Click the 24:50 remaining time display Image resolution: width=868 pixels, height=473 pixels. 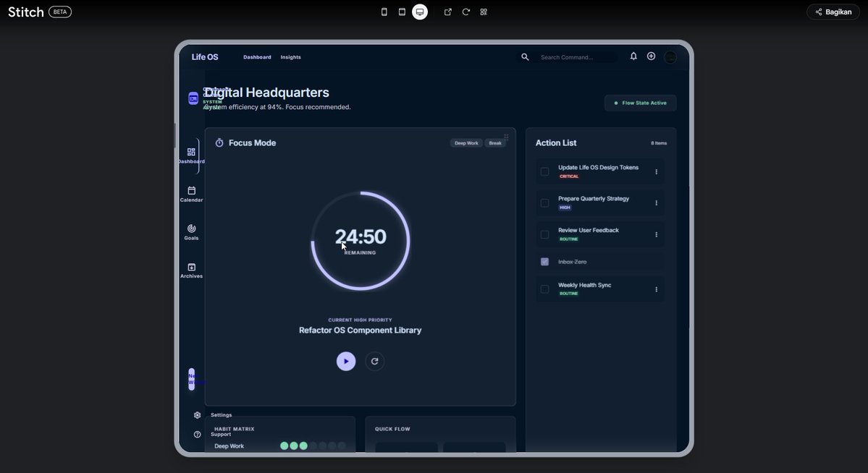click(361, 236)
